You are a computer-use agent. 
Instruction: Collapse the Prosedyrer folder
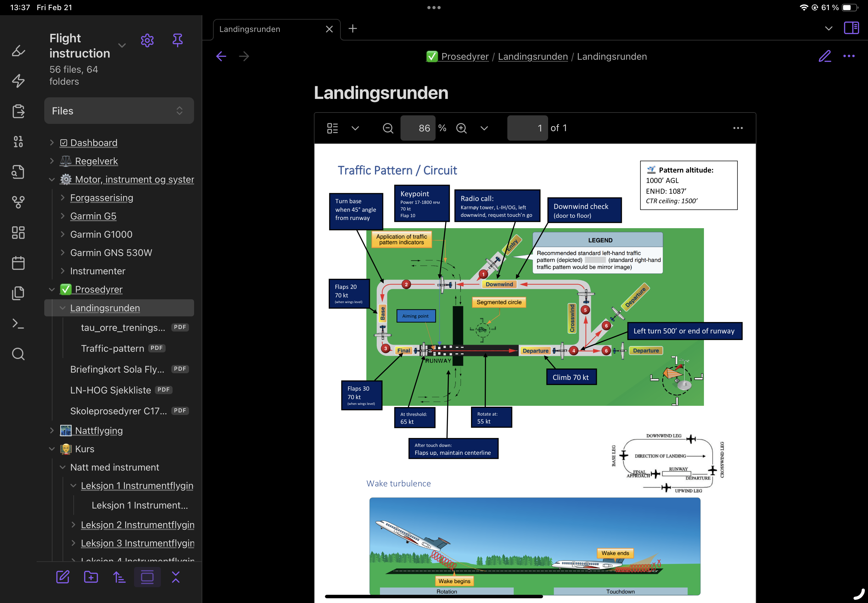point(52,289)
